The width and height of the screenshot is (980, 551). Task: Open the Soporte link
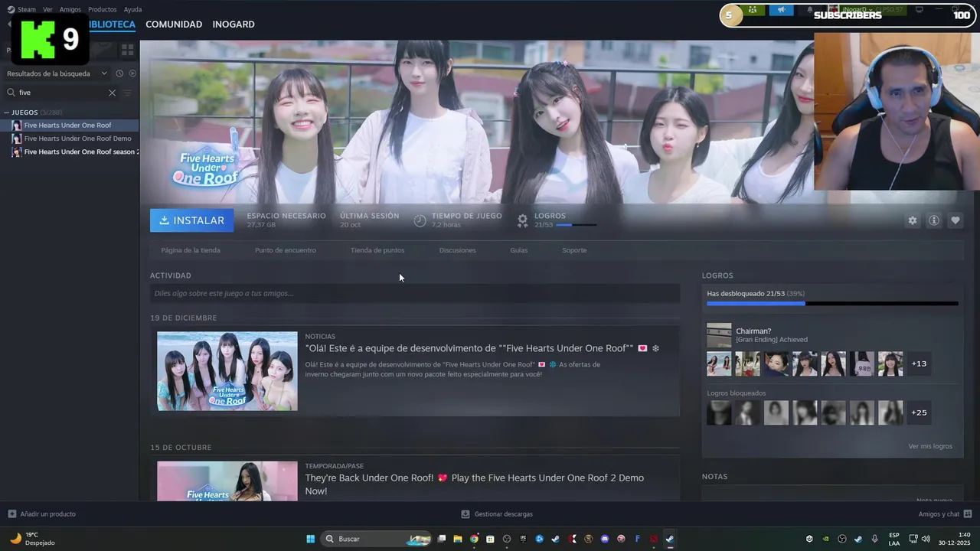(x=574, y=250)
